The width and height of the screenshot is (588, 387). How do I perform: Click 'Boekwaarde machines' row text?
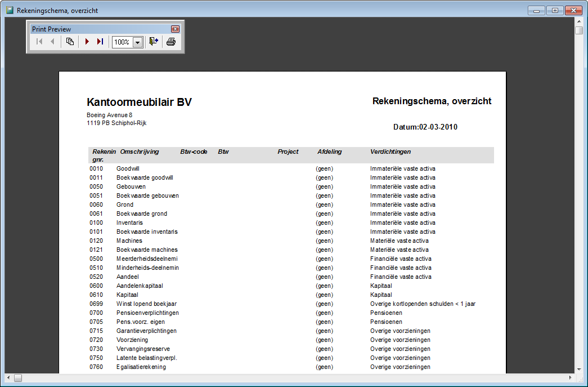click(x=147, y=250)
